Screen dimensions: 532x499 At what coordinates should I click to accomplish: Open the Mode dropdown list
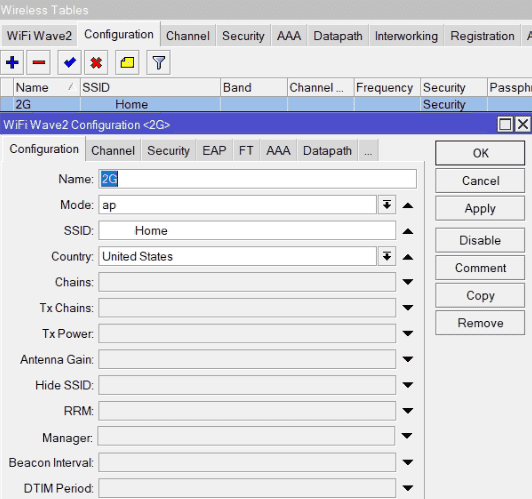point(387,205)
